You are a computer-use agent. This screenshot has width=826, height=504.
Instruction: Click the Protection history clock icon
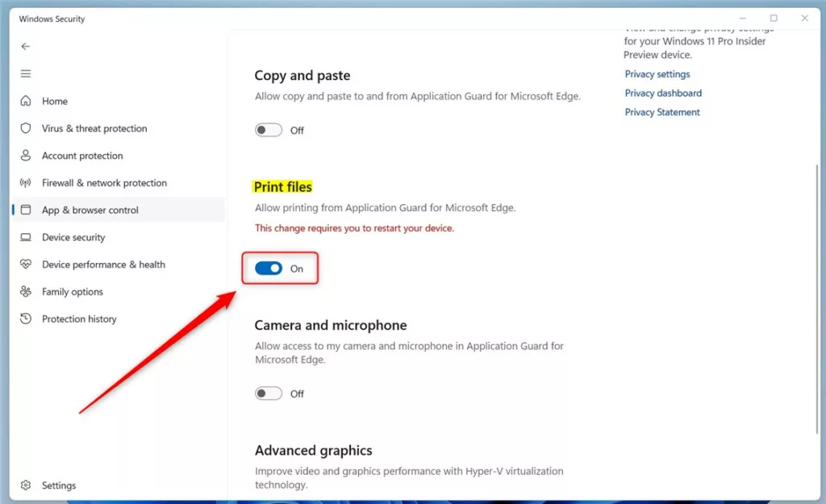[x=26, y=319]
